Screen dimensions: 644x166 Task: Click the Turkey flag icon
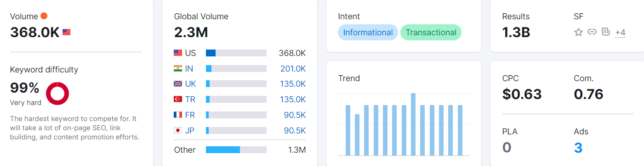[x=178, y=100]
